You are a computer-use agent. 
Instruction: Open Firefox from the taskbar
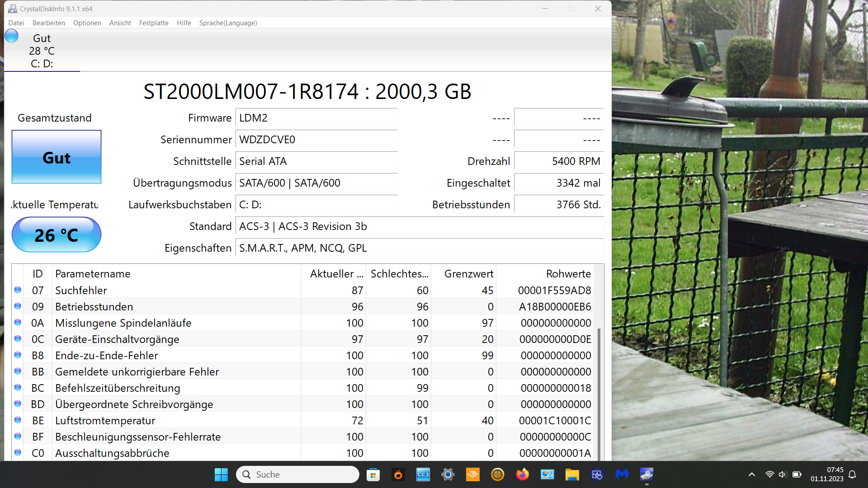tap(522, 474)
